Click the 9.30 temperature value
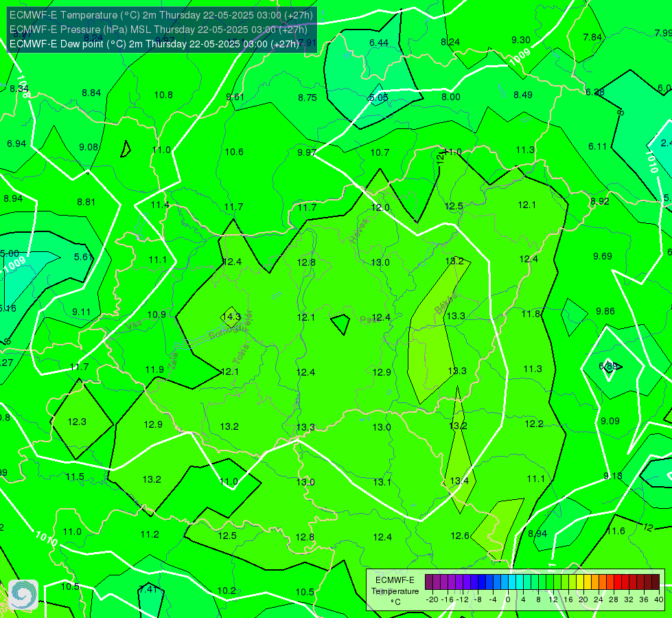The height and width of the screenshot is (618, 672). point(521,41)
